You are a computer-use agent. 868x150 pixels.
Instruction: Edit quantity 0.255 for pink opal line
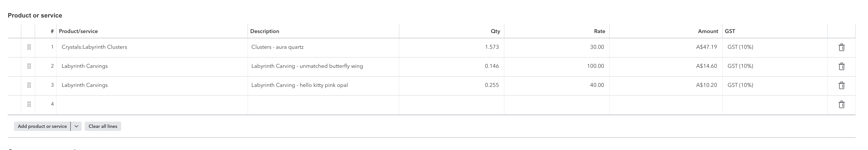[x=451, y=85]
